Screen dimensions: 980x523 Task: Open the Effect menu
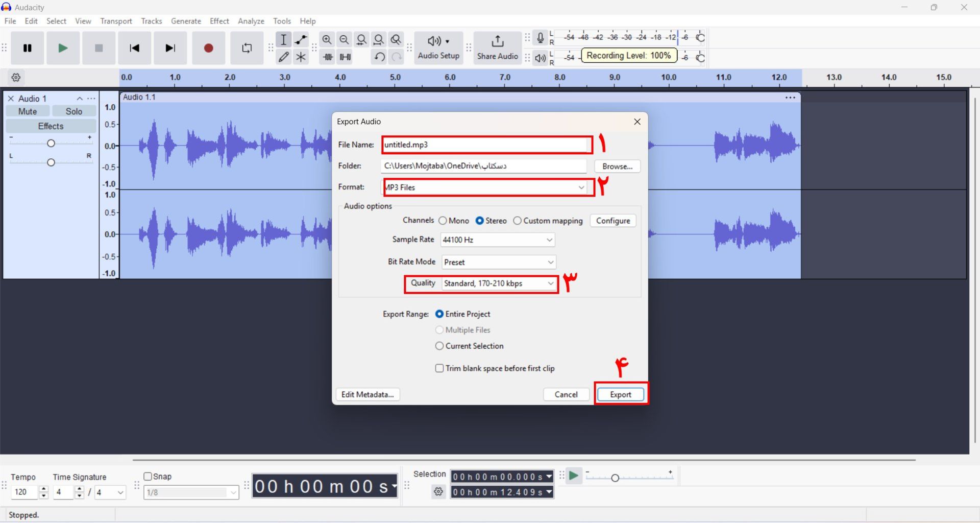219,21
